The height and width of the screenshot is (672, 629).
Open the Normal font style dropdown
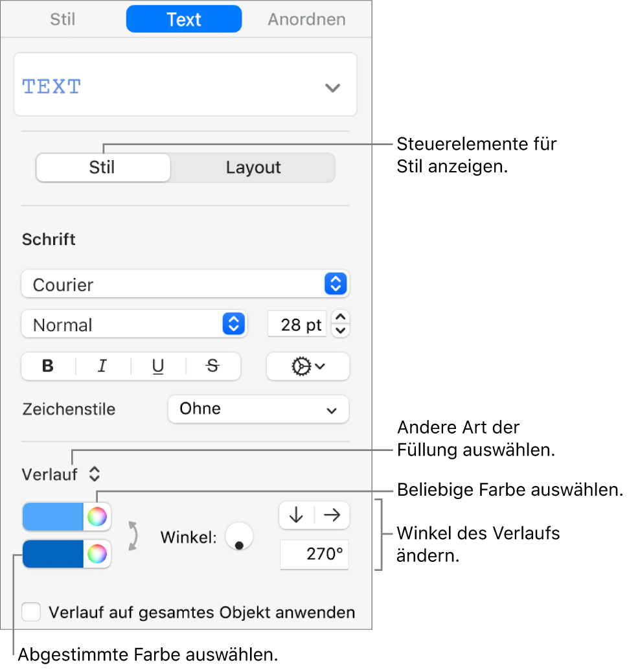click(134, 325)
